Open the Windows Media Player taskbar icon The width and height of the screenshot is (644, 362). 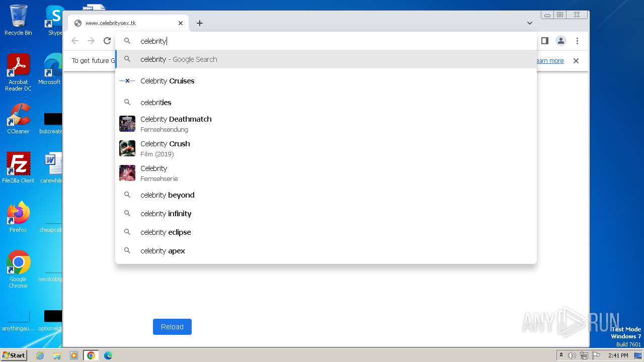(74, 355)
